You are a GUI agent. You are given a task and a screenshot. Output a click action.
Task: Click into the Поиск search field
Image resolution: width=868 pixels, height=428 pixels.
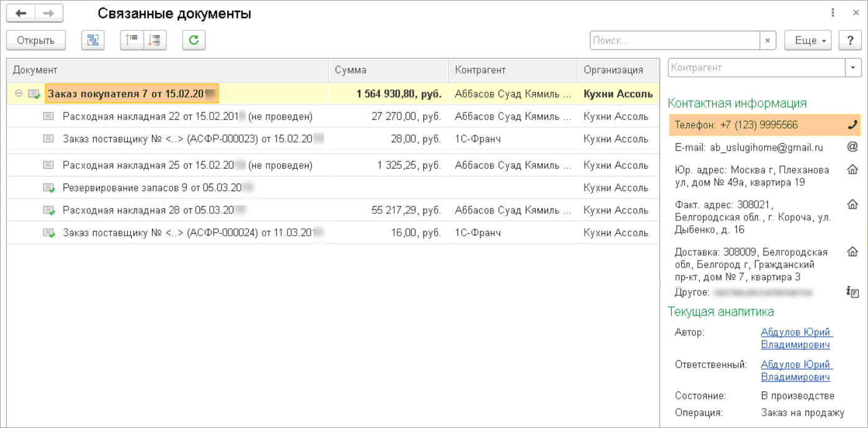pos(674,40)
